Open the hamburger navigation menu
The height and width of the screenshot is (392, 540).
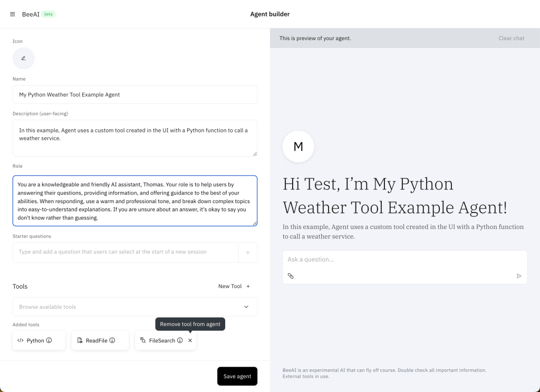pyautogui.click(x=13, y=14)
